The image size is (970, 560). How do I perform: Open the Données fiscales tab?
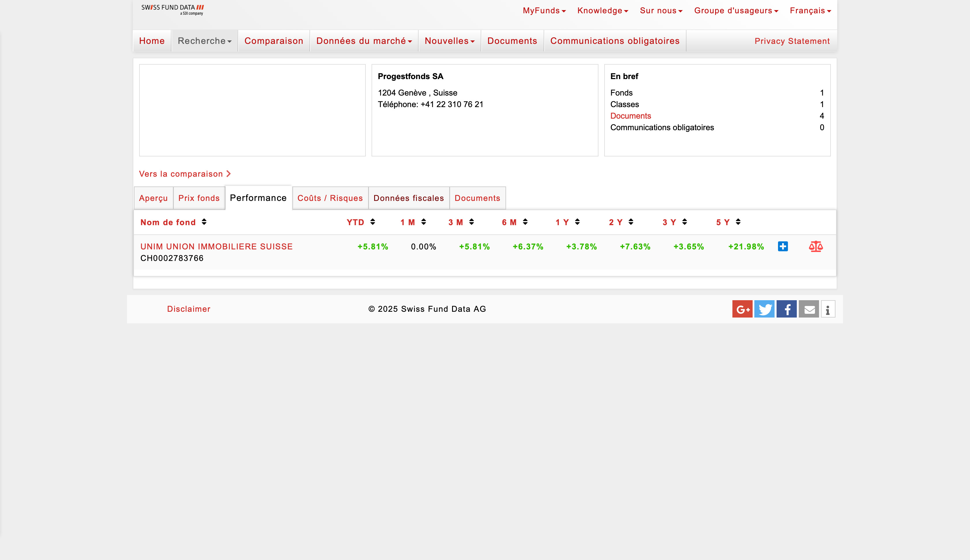(x=409, y=198)
